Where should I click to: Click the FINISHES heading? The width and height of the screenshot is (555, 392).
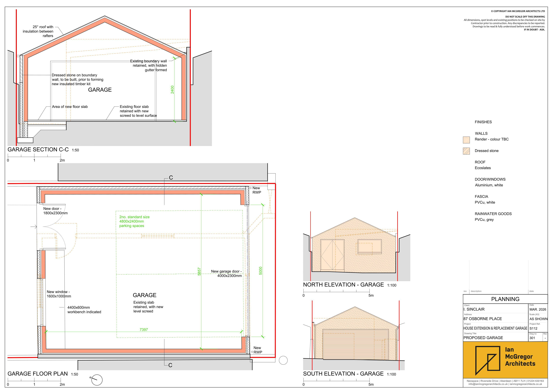(x=483, y=122)
